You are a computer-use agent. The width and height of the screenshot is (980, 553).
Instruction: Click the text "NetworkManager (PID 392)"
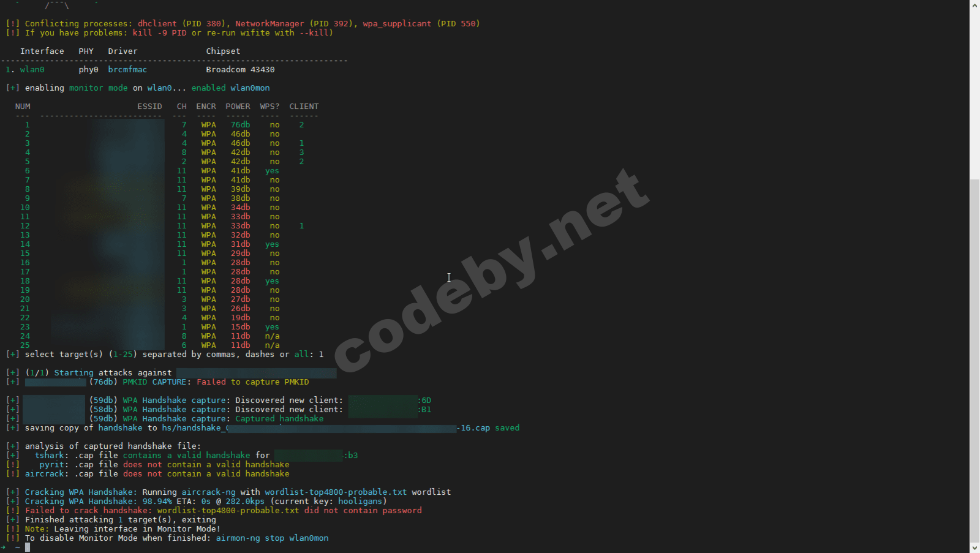[x=294, y=24]
